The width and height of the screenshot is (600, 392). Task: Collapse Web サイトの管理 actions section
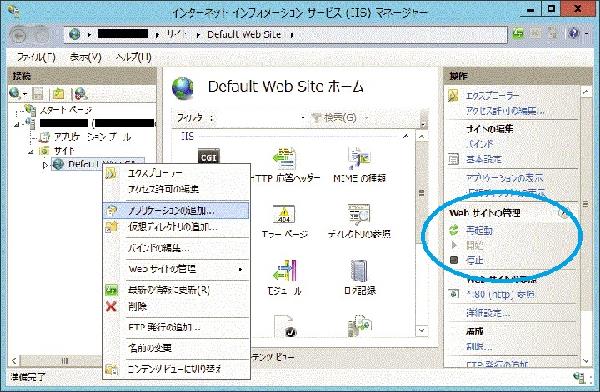tap(564, 213)
